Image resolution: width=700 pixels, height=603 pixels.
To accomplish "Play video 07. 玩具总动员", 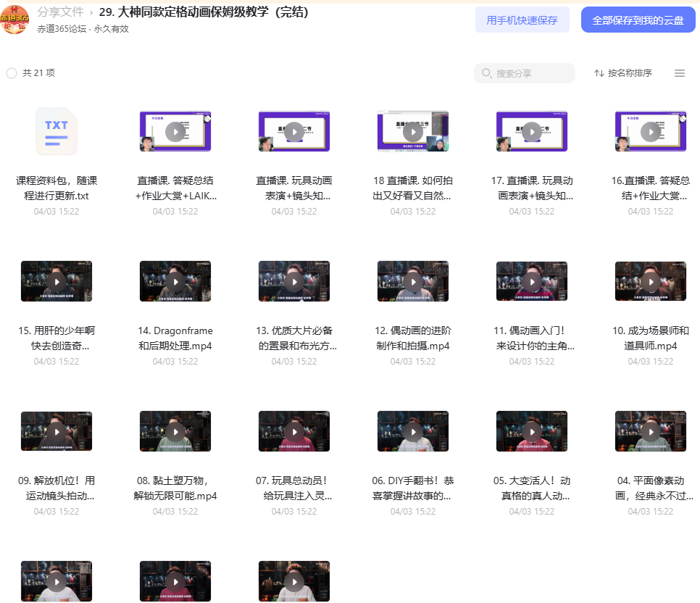I will coord(294,431).
